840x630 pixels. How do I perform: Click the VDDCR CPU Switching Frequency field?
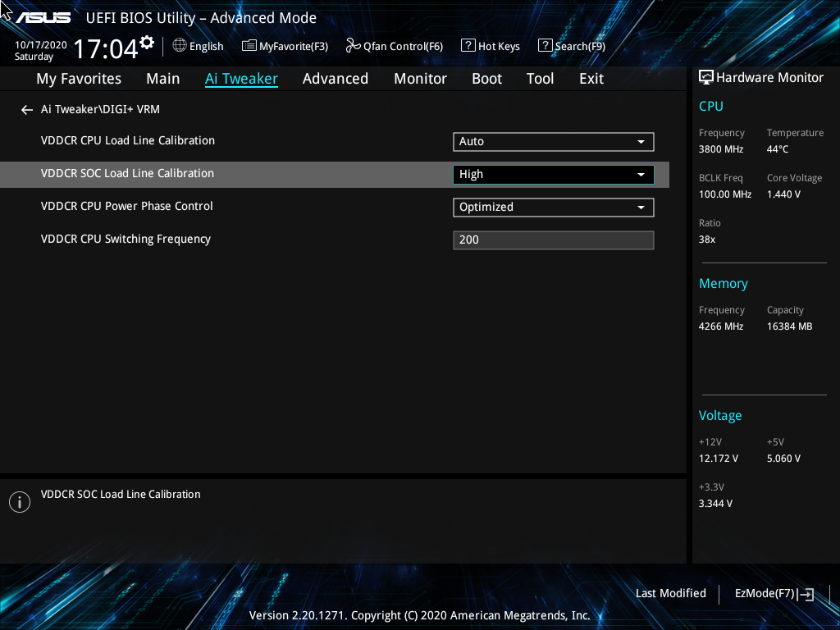click(554, 240)
